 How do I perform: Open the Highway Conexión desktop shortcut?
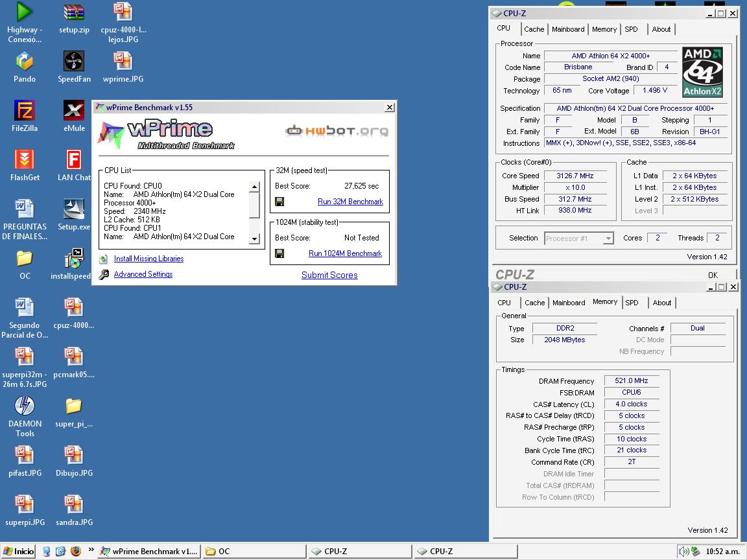(x=24, y=23)
